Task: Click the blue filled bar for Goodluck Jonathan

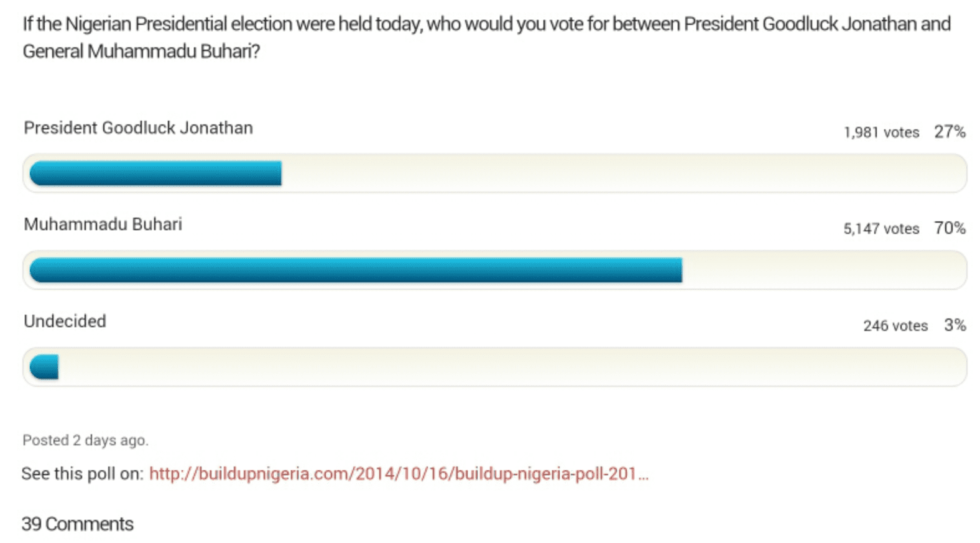Action: (x=155, y=174)
